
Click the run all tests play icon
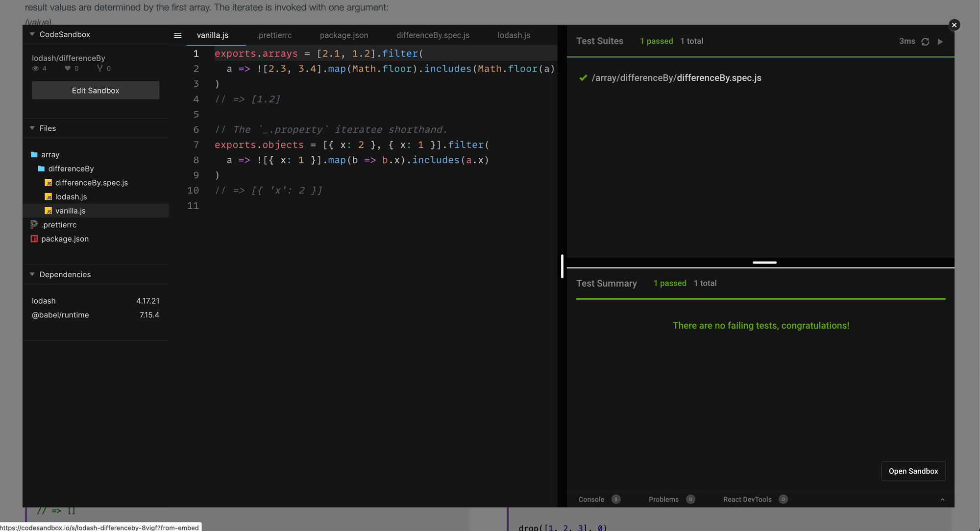coord(940,42)
